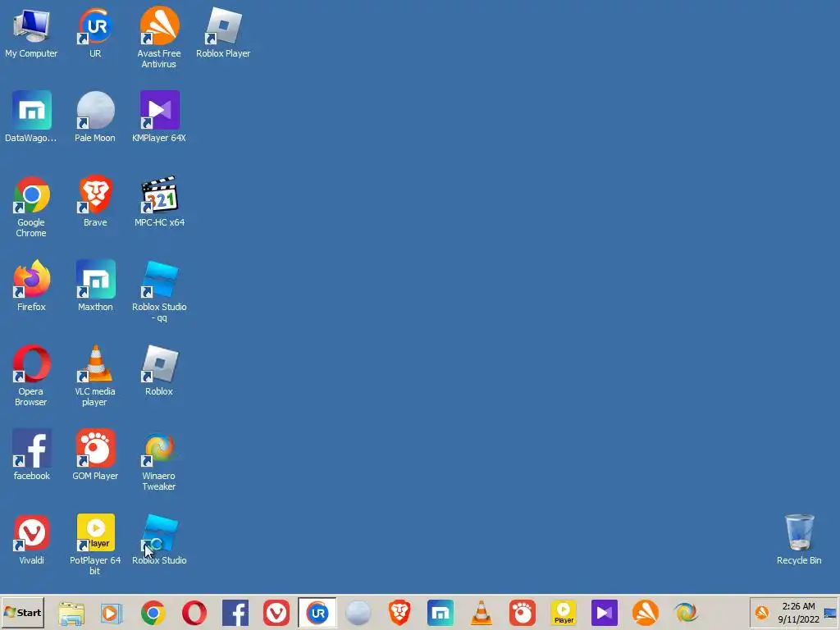Open the Facebook taskbar shortcut
The height and width of the screenshot is (630, 840).
[235, 612]
